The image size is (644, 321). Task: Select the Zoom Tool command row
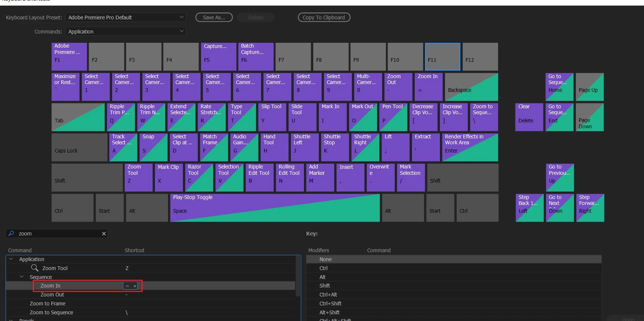150,268
